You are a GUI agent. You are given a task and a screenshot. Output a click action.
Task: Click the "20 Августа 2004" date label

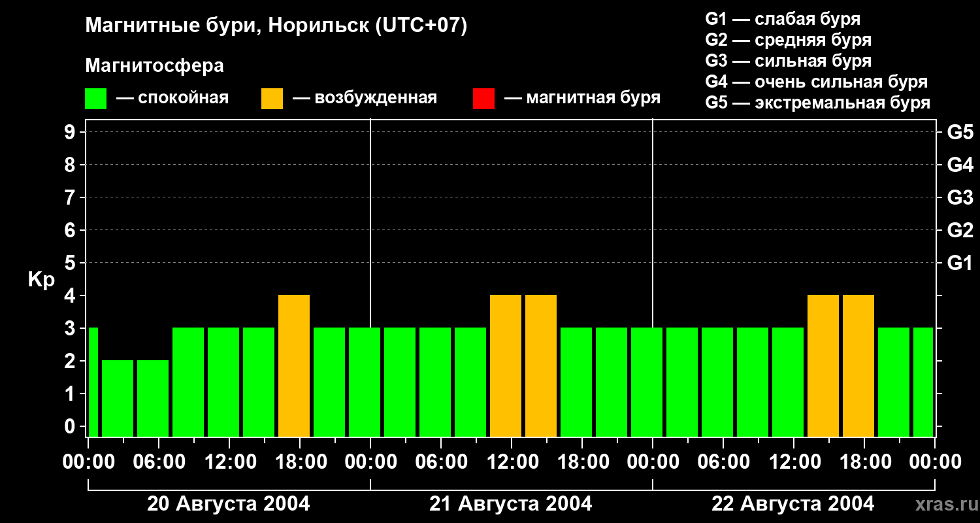[x=229, y=504]
